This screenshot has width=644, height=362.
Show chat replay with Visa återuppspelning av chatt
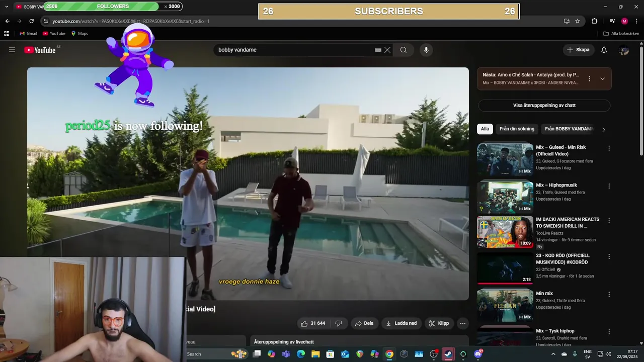[544, 106]
